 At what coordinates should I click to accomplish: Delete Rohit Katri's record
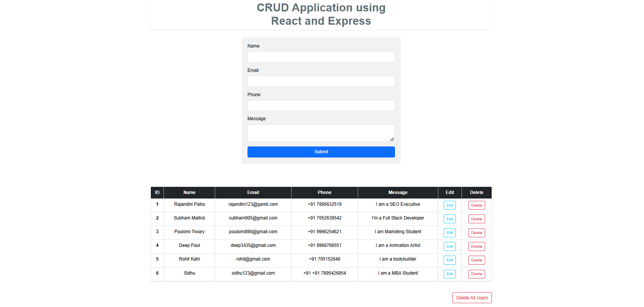click(476, 260)
